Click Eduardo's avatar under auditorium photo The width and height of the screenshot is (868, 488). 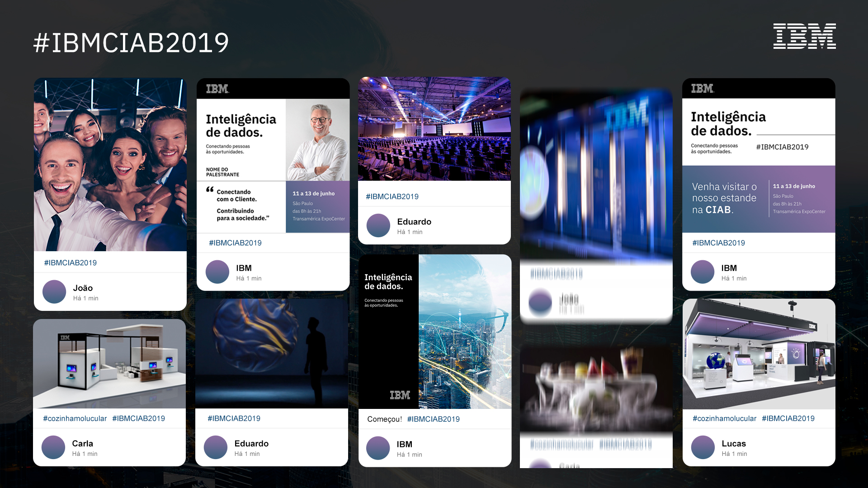click(x=378, y=225)
